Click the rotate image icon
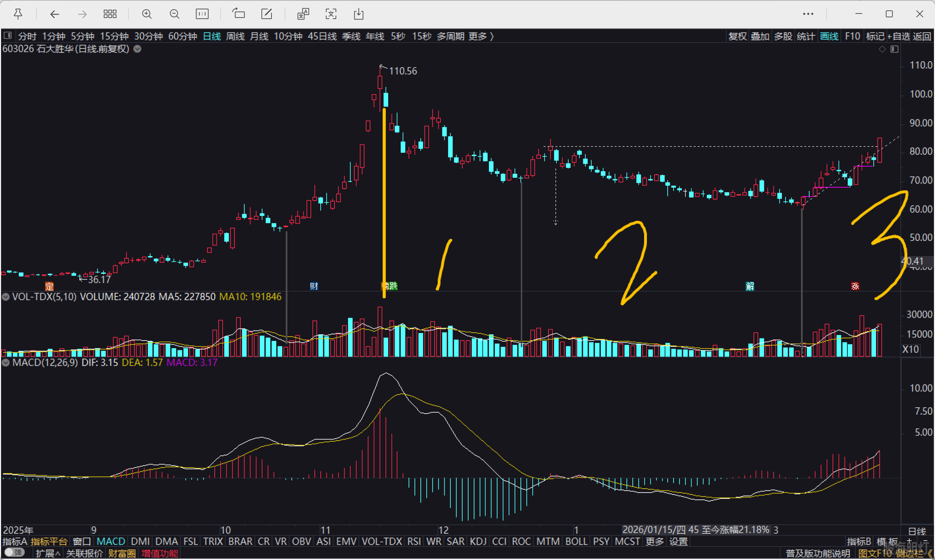The height and width of the screenshot is (560, 935). click(x=239, y=14)
